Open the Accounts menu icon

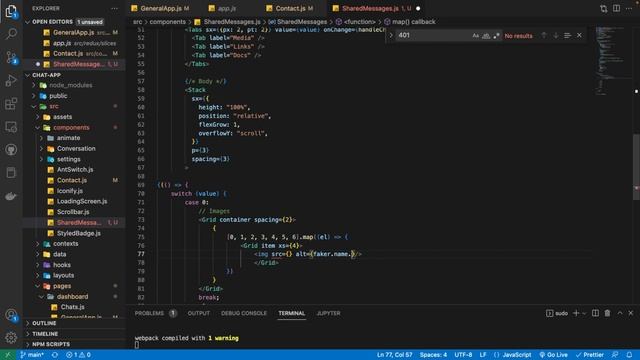click(x=11, y=315)
